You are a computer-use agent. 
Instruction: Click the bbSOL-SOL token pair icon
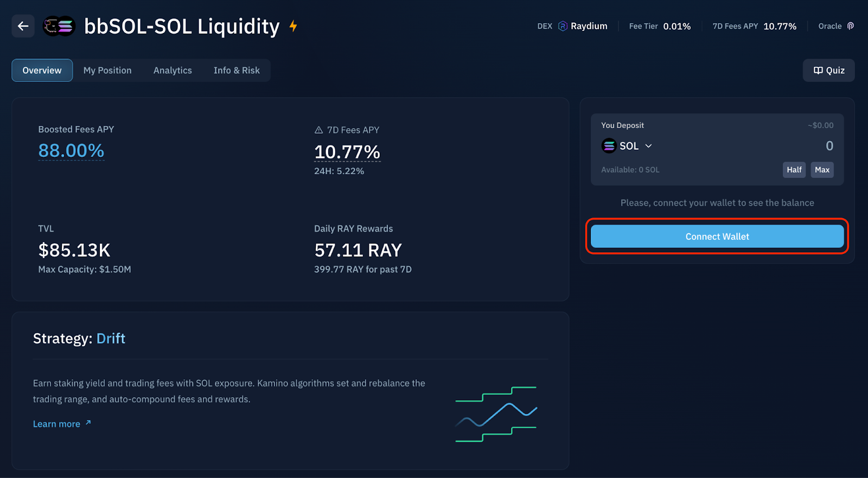tap(59, 26)
